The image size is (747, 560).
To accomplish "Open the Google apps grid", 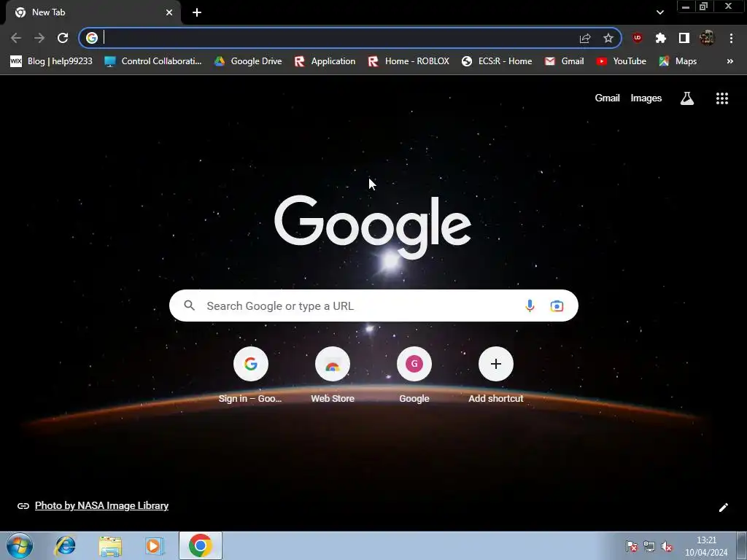I will [x=721, y=98].
